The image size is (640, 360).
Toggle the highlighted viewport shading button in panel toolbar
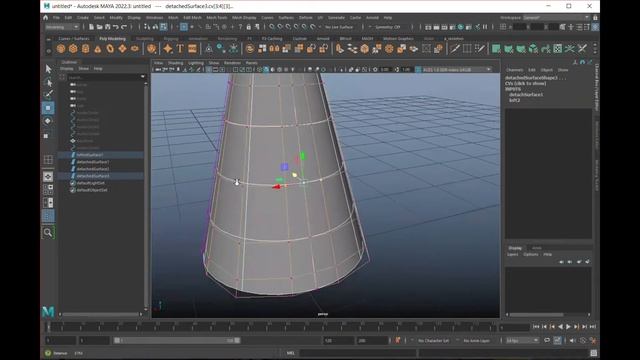(x=266, y=70)
